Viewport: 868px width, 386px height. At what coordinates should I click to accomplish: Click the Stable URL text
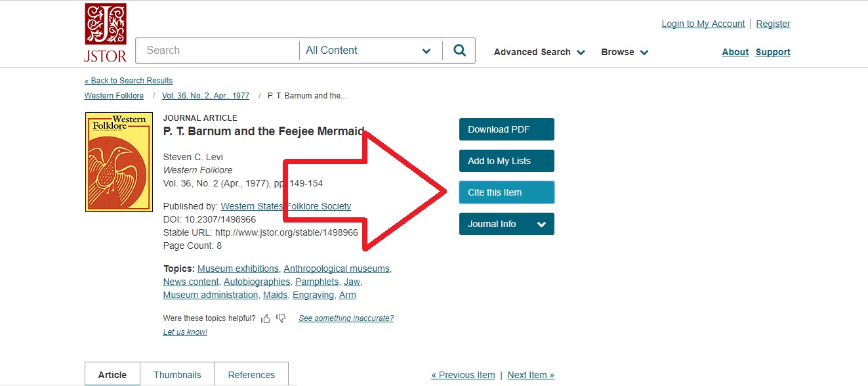(x=260, y=232)
